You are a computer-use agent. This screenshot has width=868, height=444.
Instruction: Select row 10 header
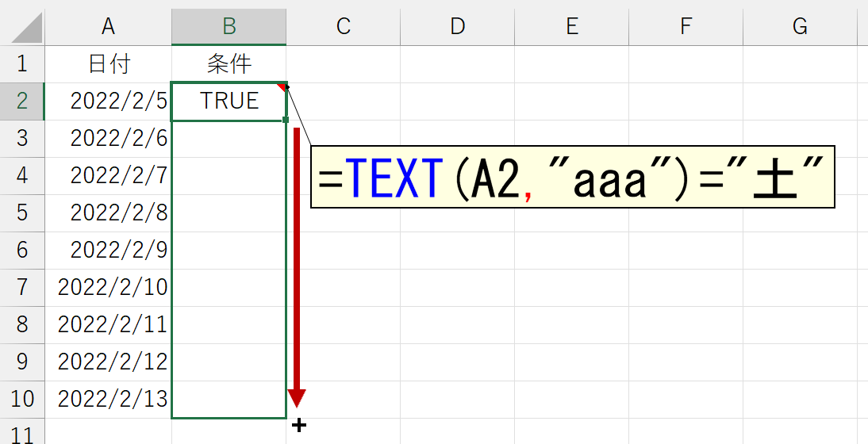pos(22,400)
